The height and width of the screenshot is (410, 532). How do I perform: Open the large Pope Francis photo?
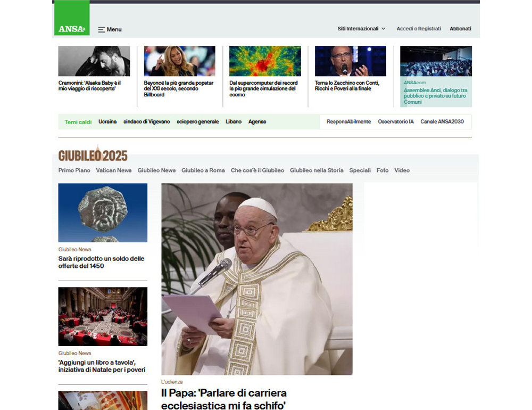pos(257,279)
